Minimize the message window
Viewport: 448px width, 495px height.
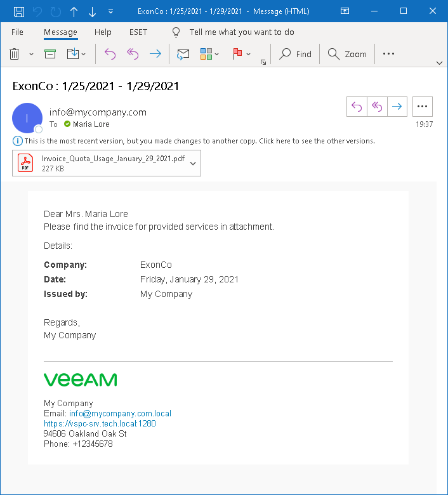coord(374,11)
